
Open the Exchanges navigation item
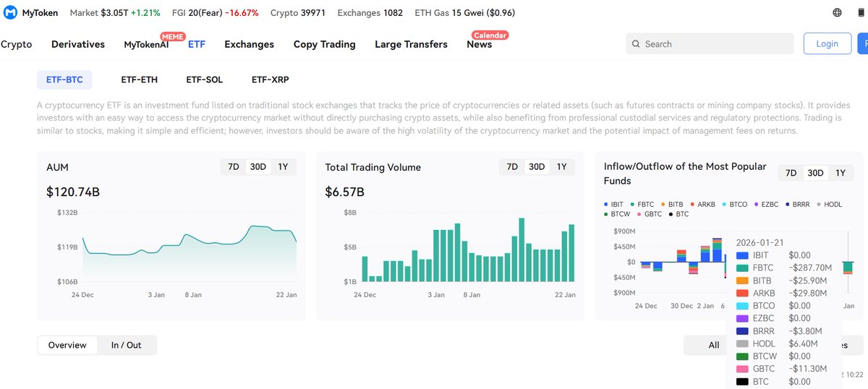249,44
